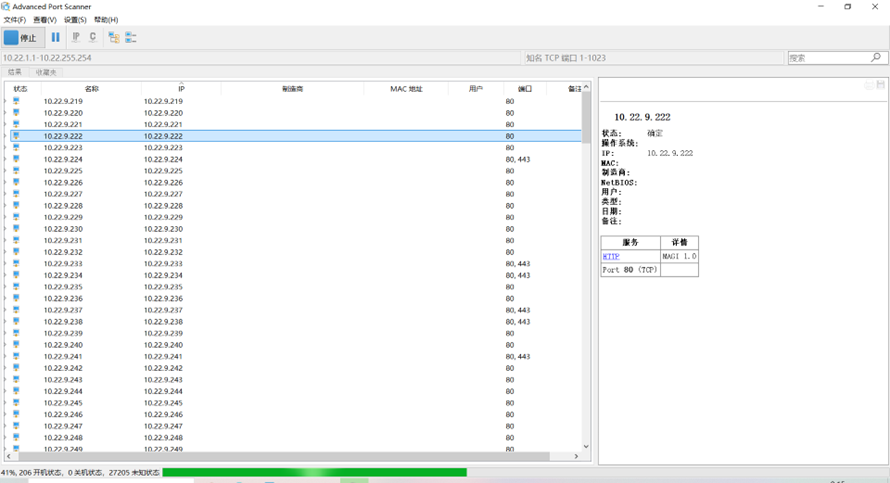Click the save icon in the details panel
Image resolution: width=890 pixels, height=483 pixels.
pyautogui.click(x=880, y=85)
